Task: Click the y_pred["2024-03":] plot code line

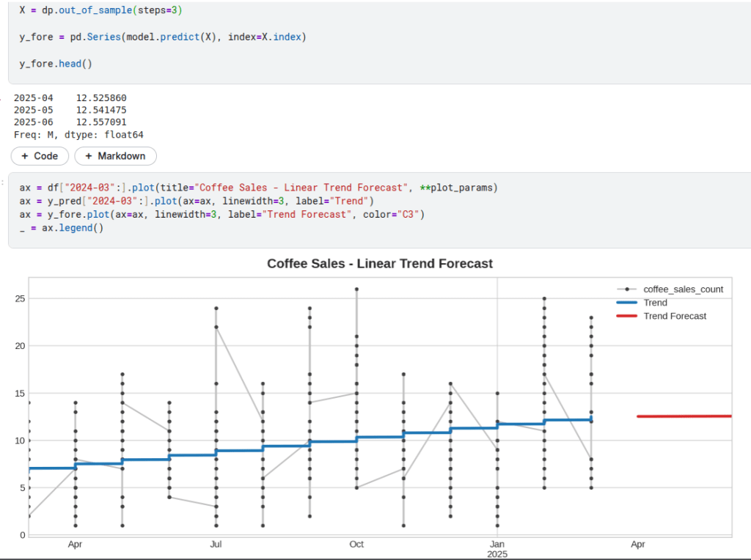Action: click(x=197, y=201)
